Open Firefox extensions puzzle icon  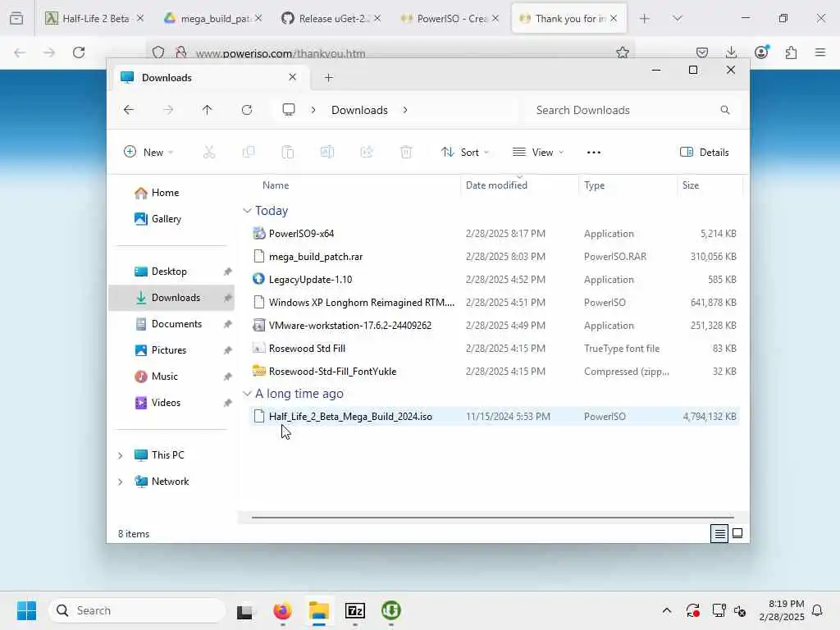click(x=791, y=52)
